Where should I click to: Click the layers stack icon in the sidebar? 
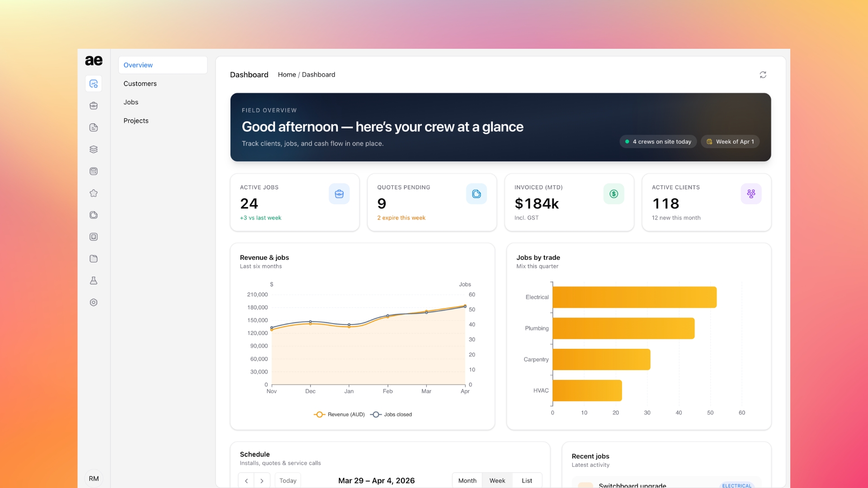pos(94,149)
